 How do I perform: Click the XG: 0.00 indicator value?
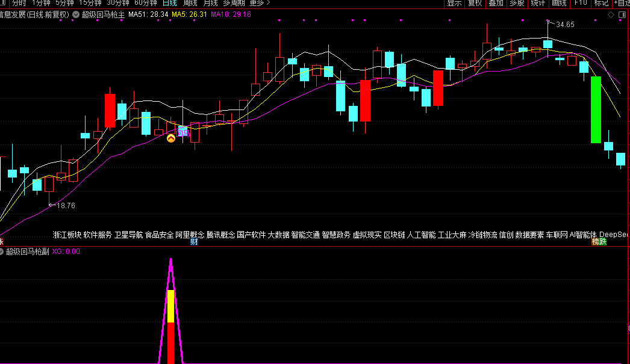click(x=66, y=251)
